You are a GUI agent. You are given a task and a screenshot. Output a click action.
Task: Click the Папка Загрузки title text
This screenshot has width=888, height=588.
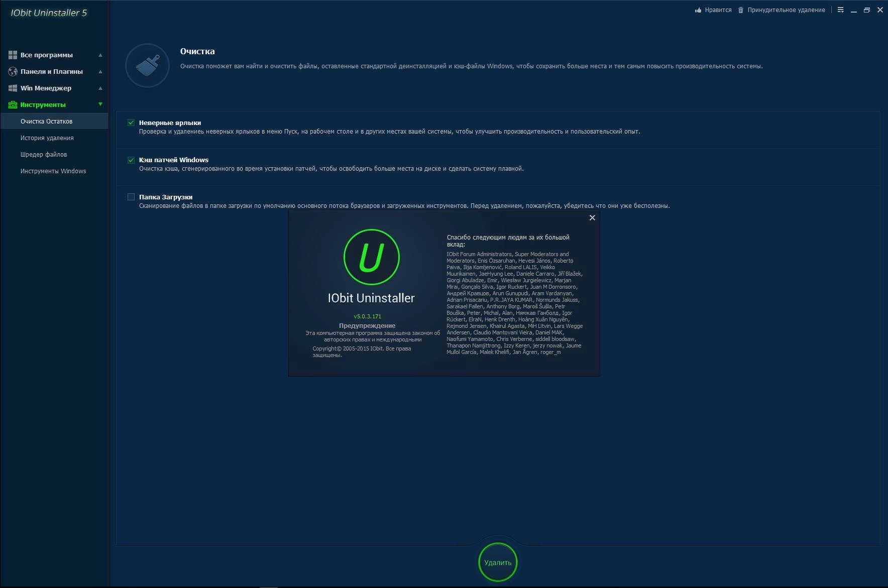click(166, 197)
